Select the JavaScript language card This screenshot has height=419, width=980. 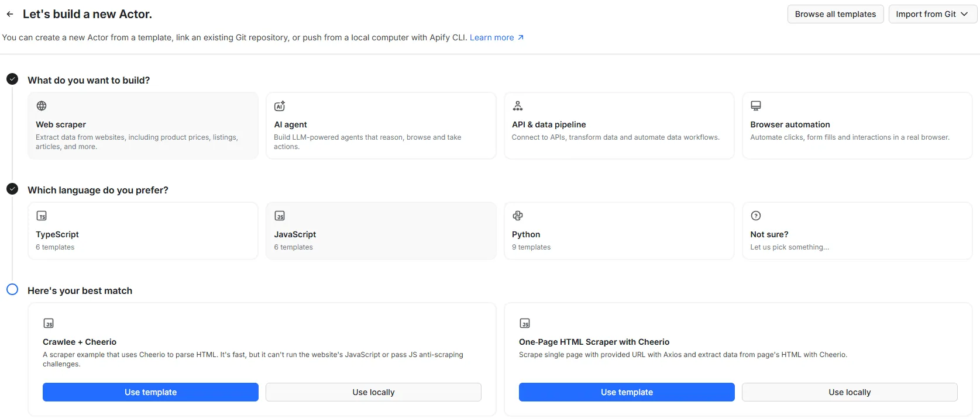click(381, 231)
